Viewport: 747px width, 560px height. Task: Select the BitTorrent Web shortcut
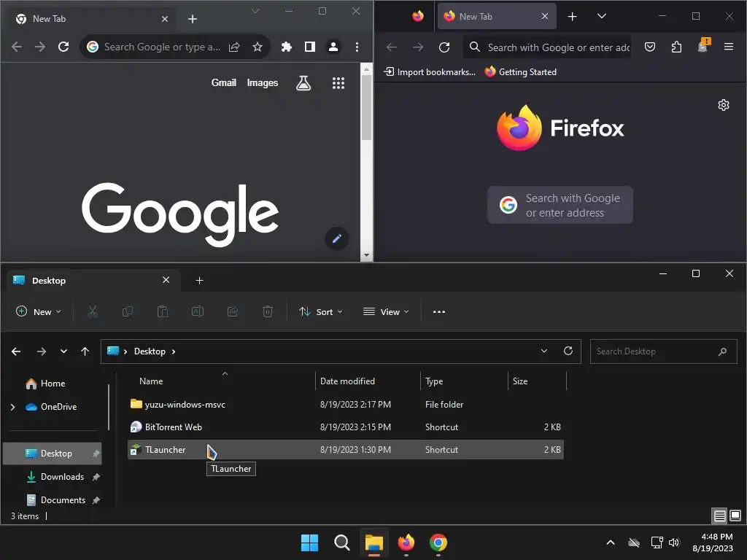coord(345,427)
